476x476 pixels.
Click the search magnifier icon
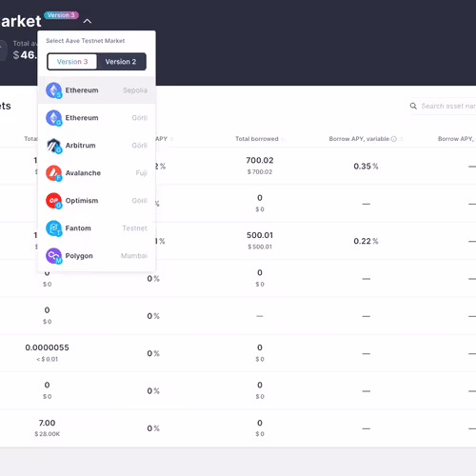413,106
